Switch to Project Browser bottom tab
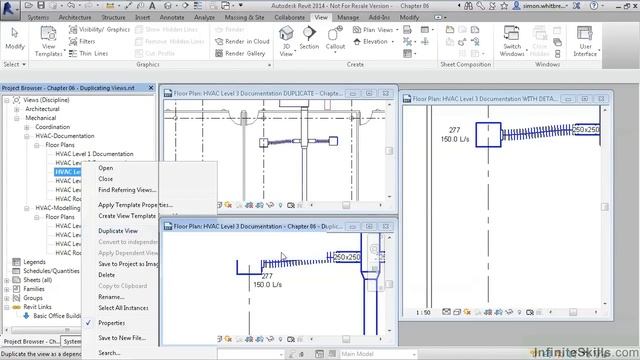 [31, 341]
